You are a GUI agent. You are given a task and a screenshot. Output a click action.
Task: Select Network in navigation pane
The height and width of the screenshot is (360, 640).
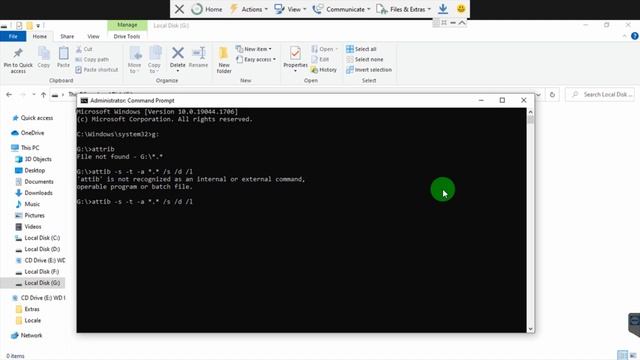click(x=27, y=335)
